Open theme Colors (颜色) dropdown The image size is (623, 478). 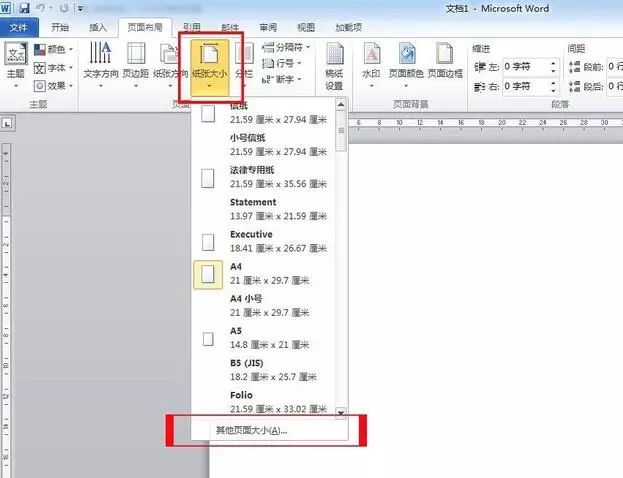(x=54, y=50)
